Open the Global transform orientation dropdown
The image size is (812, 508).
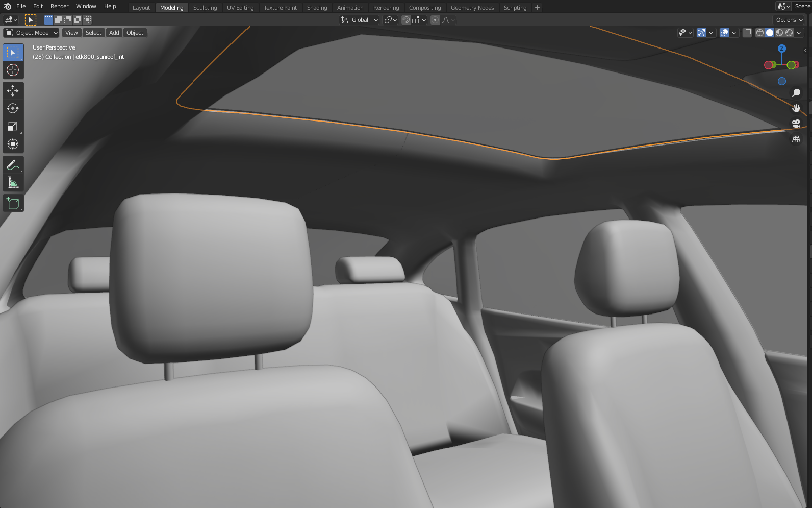point(360,20)
